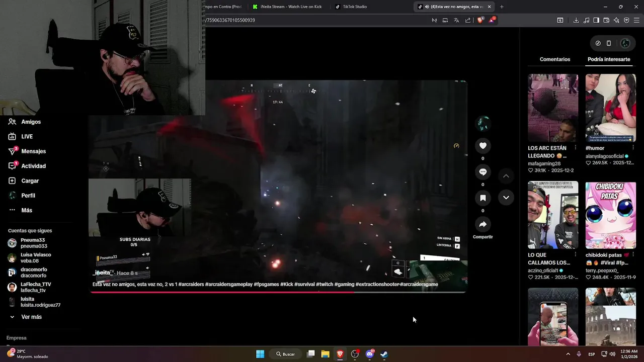Click the share page icon in address bar
This screenshot has height=362, width=644.
(468, 20)
